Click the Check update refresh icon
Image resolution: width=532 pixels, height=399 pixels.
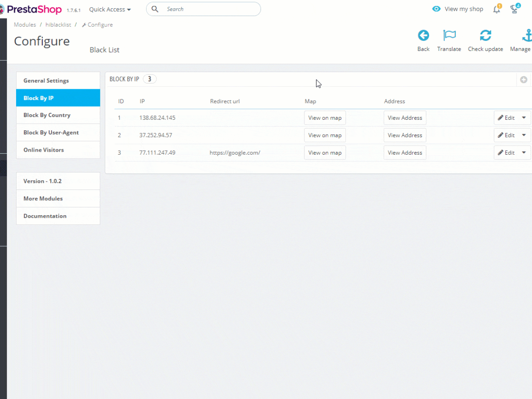click(485, 35)
